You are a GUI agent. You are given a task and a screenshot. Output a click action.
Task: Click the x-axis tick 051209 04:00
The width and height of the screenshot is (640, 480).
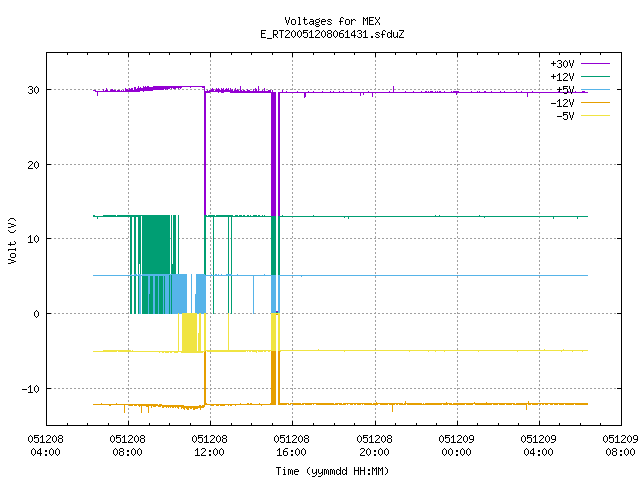point(539,446)
